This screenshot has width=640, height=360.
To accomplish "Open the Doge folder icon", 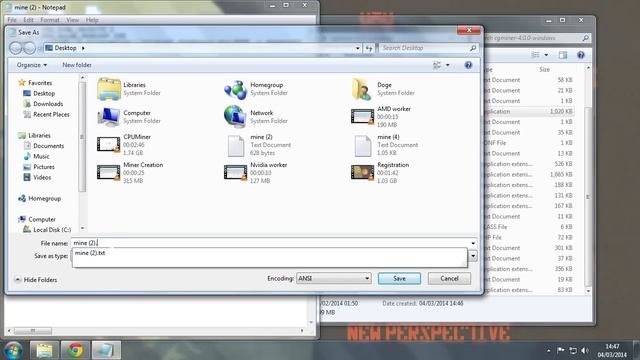I will 362,89.
